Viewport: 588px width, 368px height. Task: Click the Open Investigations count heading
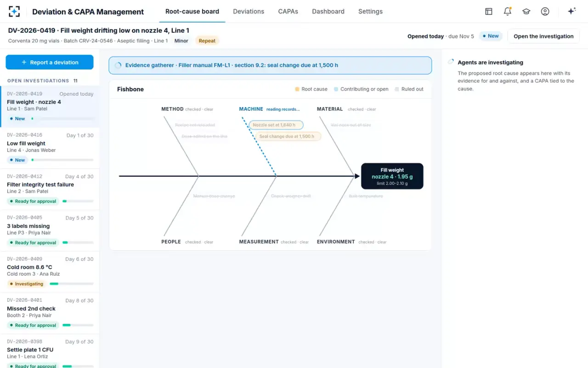(x=42, y=80)
